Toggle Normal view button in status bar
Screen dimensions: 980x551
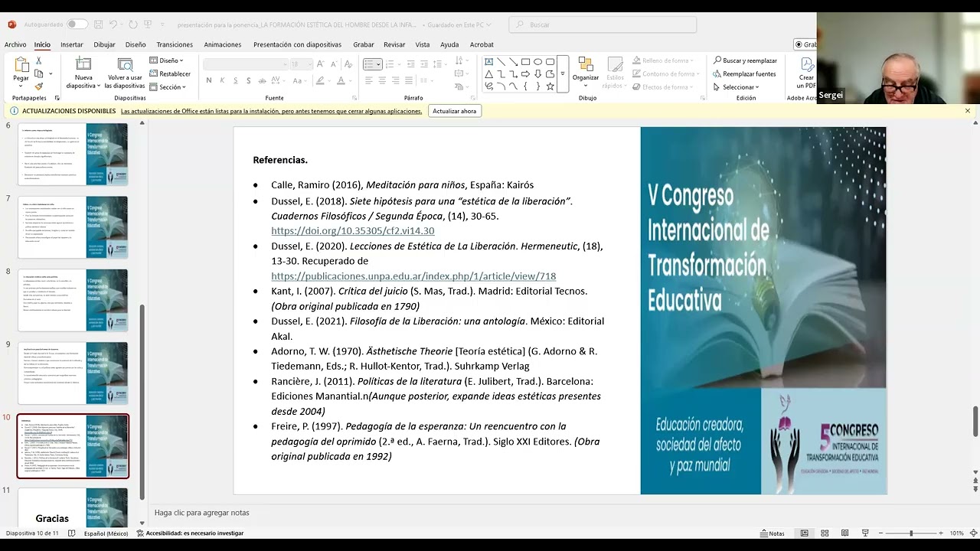(x=804, y=533)
